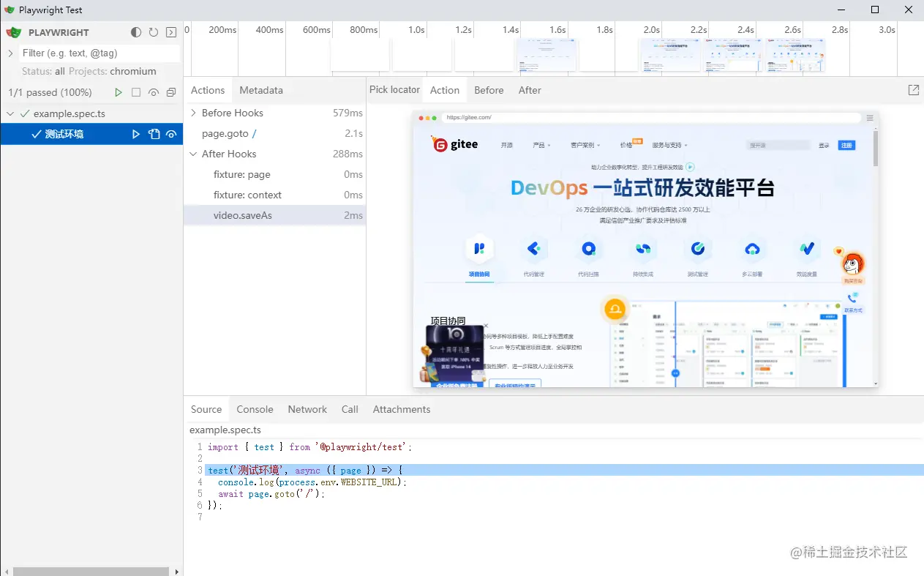Toggle the color theme half-circle icon
The image size is (924, 576).
136,32
